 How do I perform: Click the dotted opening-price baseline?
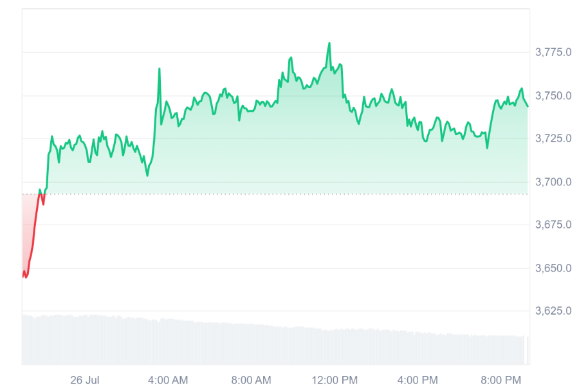275,194
